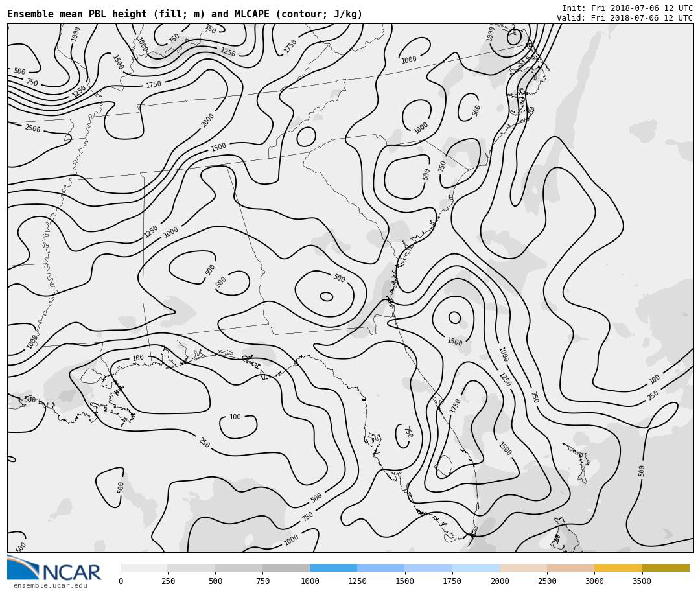Screen dimensions: 700x593
Task: Click the colorbar tick label '3000'
Action: tap(594, 581)
